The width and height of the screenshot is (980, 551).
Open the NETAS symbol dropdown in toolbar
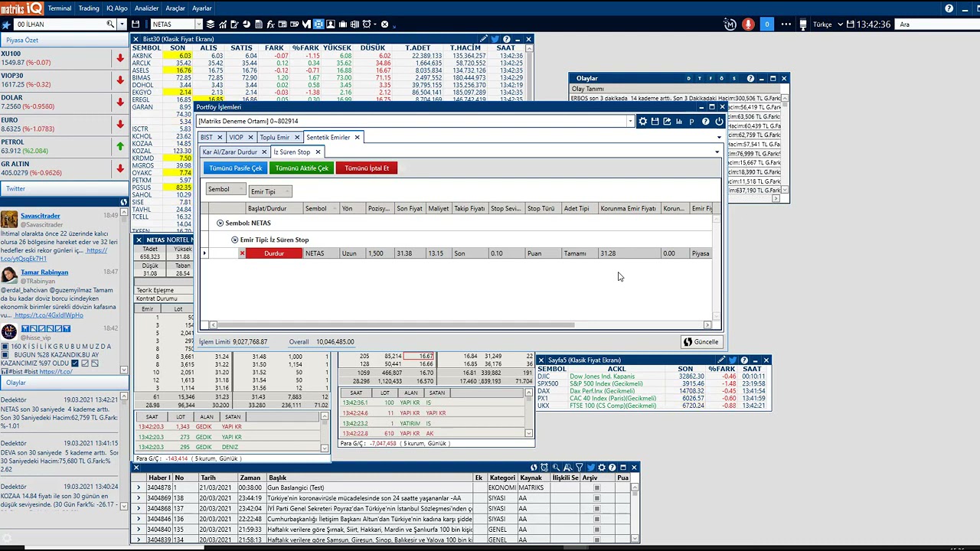pyautogui.click(x=198, y=24)
